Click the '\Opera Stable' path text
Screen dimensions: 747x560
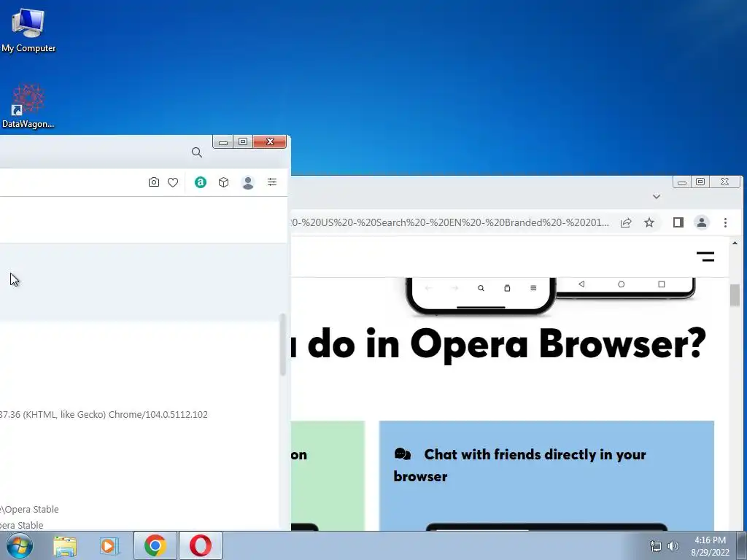[29, 510]
